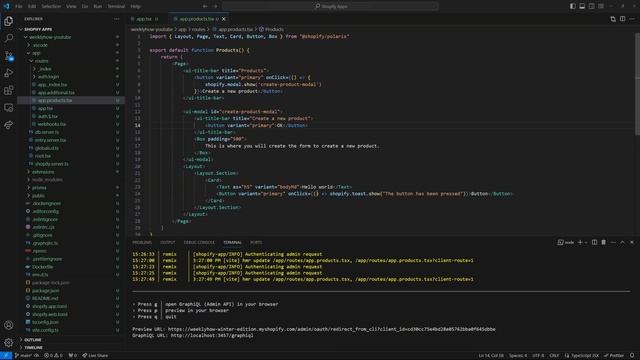The image size is (640, 360).
Task: Toggle the bottom panel layout button
Action: (582, 6)
